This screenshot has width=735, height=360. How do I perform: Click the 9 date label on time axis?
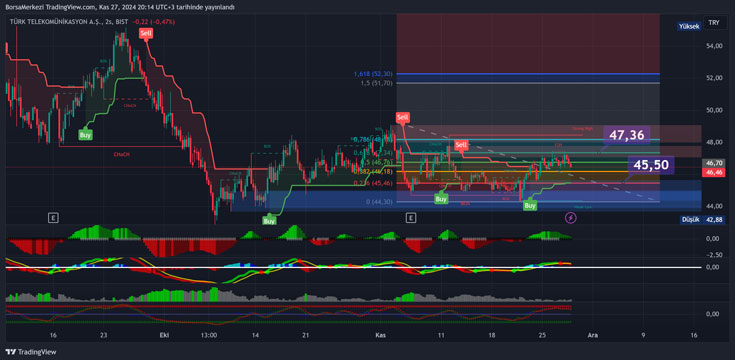pyautogui.click(x=644, y=335)
